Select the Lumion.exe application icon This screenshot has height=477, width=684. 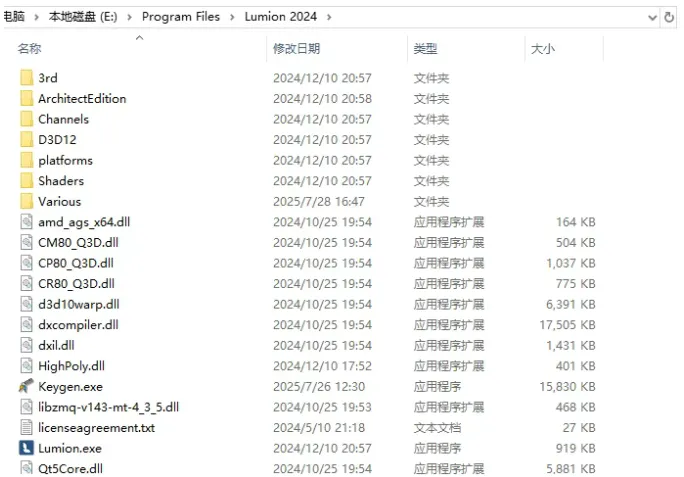pyautogui.click(x=26, y=448)
